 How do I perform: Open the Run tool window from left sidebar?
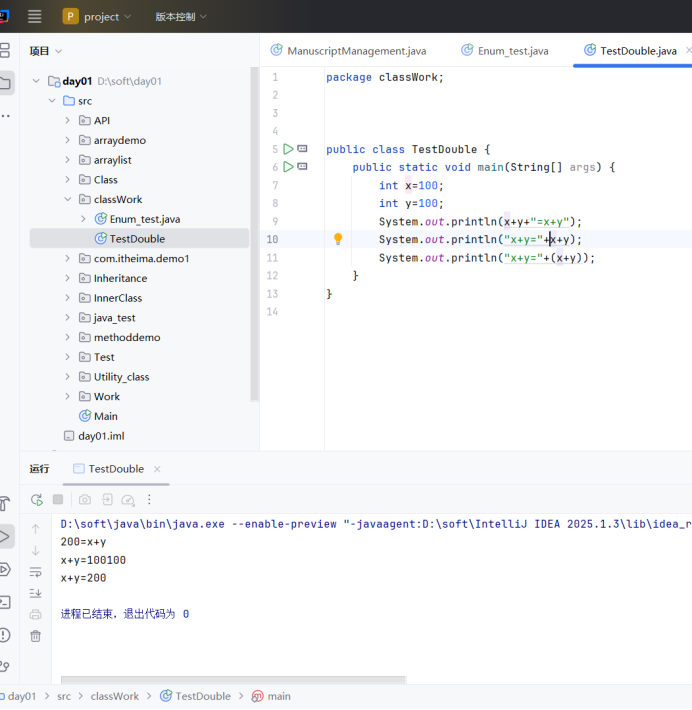[5, 537]
